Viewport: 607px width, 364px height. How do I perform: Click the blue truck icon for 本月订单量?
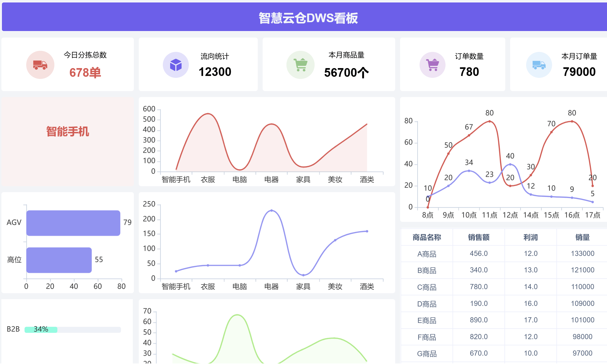tap(539, 65)
